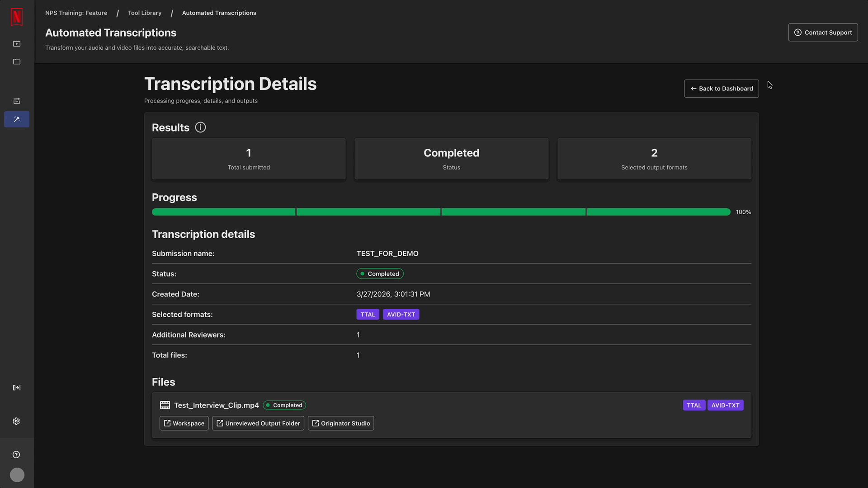Open the settings gear icon
The height and width of the screenshot is (488, 868).
[x=17, y=421]
